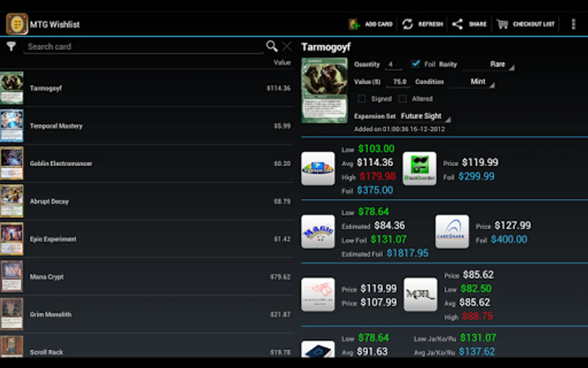View the large Tarmogoyf card image
This screenshot has height=368, width=588.
click(325, 90)
